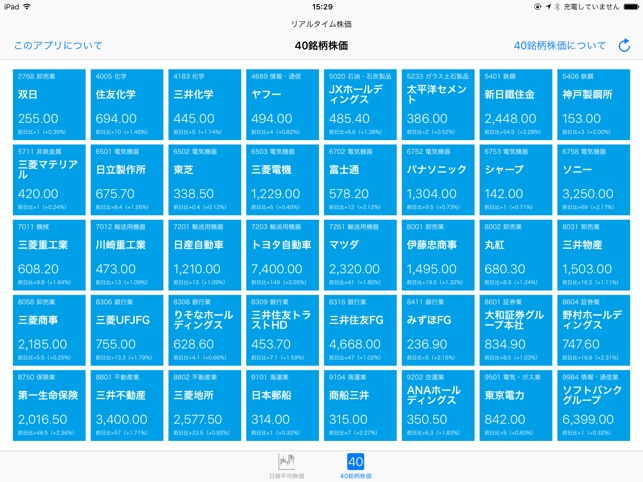The image size is (643, 482).
Task: Select the 川崎重工業 stock tile
Action: [127, 255]
